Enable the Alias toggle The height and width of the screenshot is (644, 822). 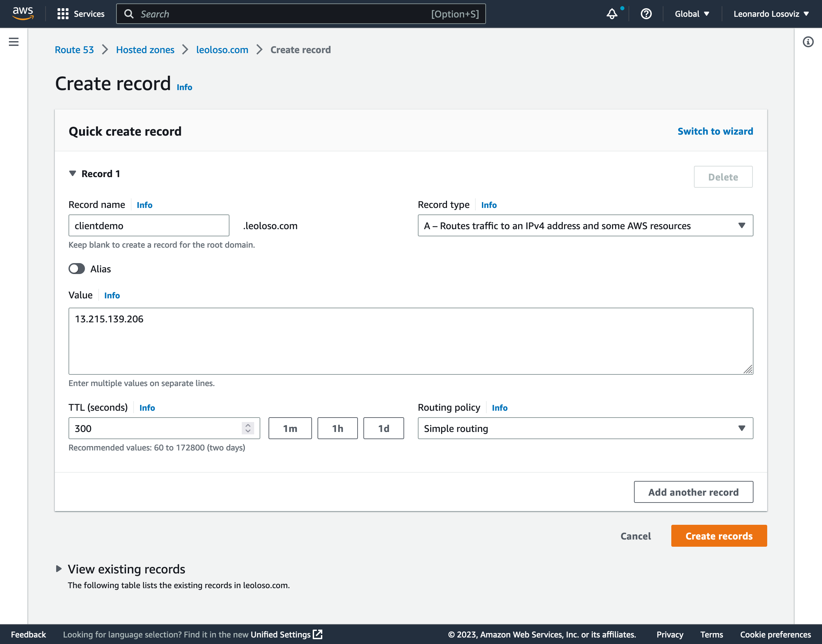click(76, 269)
